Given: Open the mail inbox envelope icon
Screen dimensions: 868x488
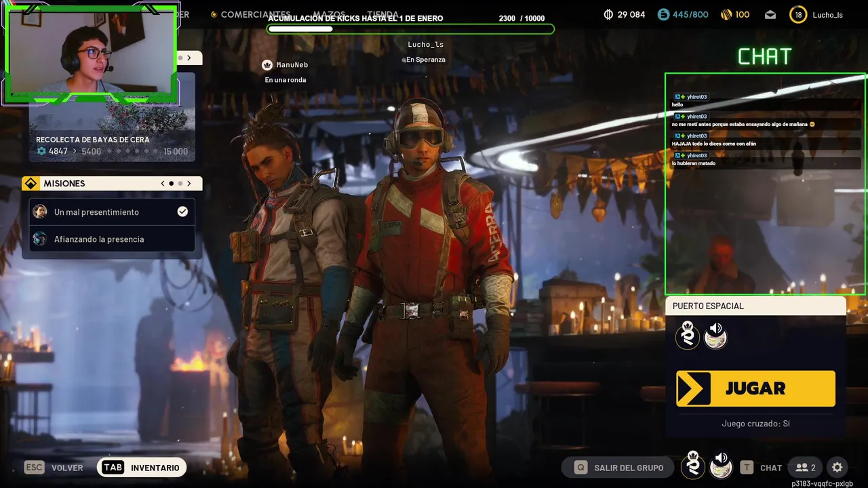Looking at the screenshot, I should [x=770, y=14].
